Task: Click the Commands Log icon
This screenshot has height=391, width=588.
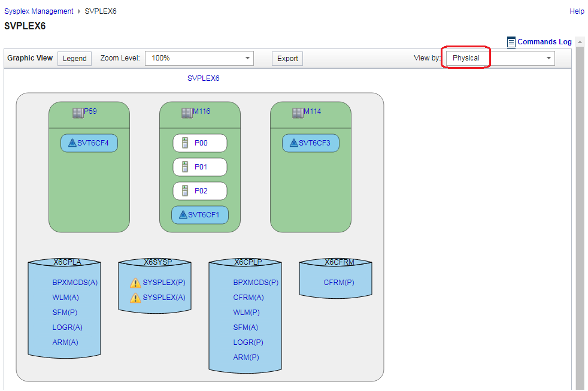Action: [x=511, y=42]
